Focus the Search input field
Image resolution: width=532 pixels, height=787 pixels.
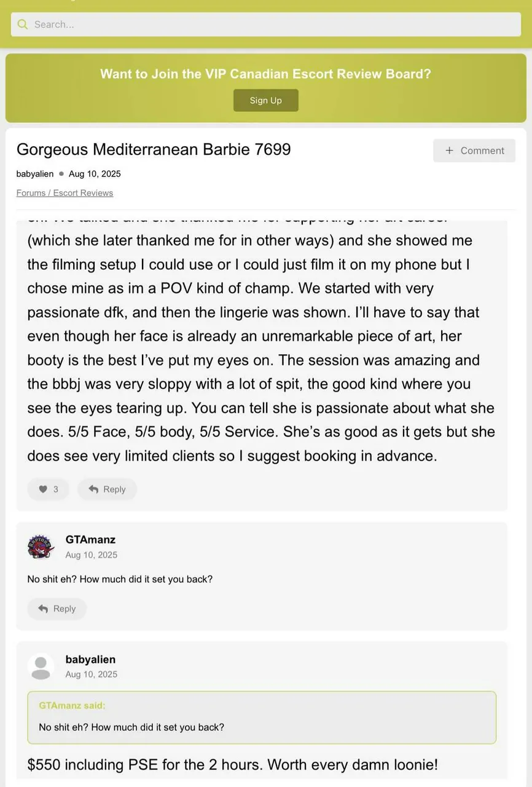[270, 25]
